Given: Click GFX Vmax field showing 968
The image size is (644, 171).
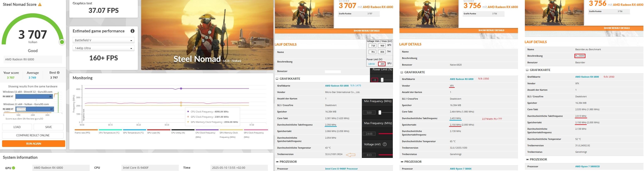Looking at the screenshot, I should pos(382,46).
